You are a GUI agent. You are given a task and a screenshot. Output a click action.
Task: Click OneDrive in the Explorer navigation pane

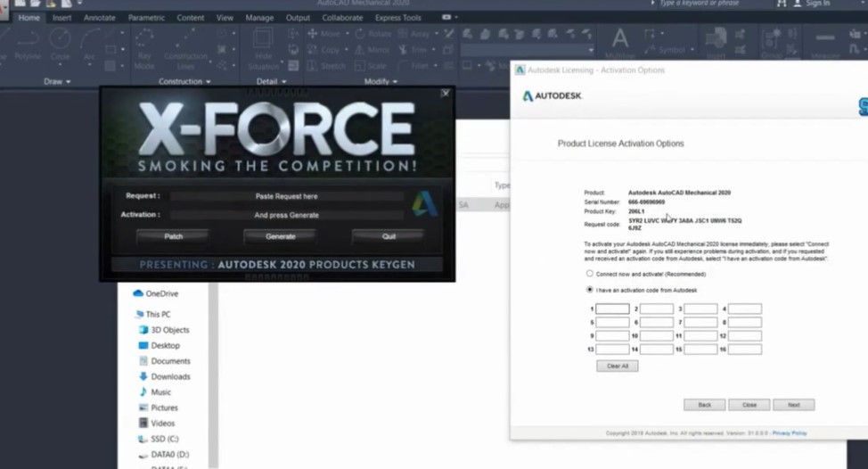(x=156, y=293)
